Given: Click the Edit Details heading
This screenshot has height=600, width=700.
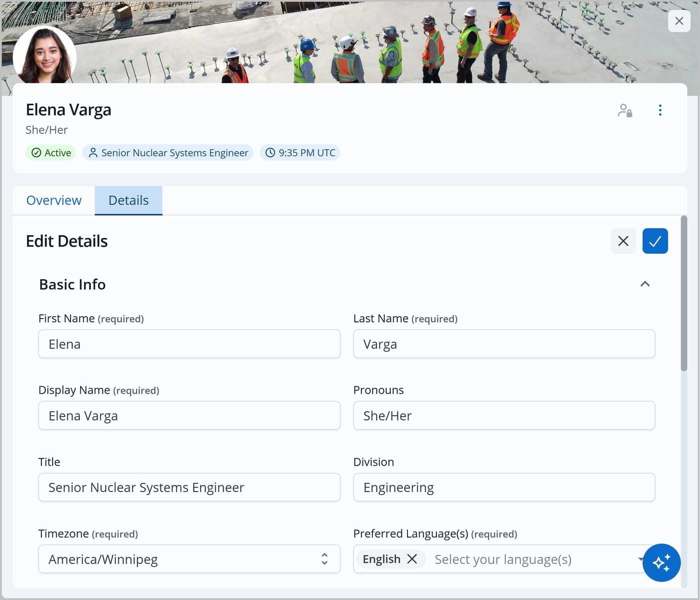Looking at the screenshot, I should click(x=67, y=241).
